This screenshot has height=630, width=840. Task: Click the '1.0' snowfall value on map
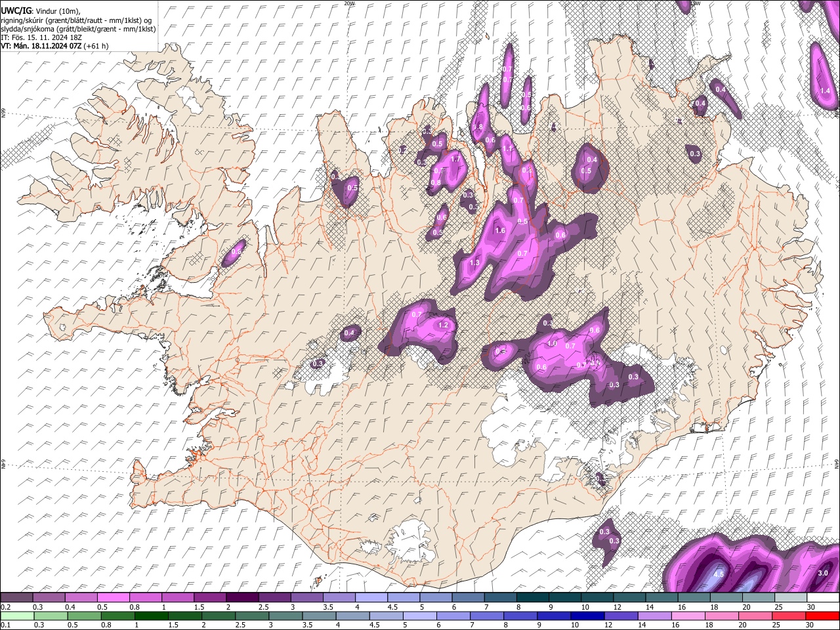click(x=552, y=343)
